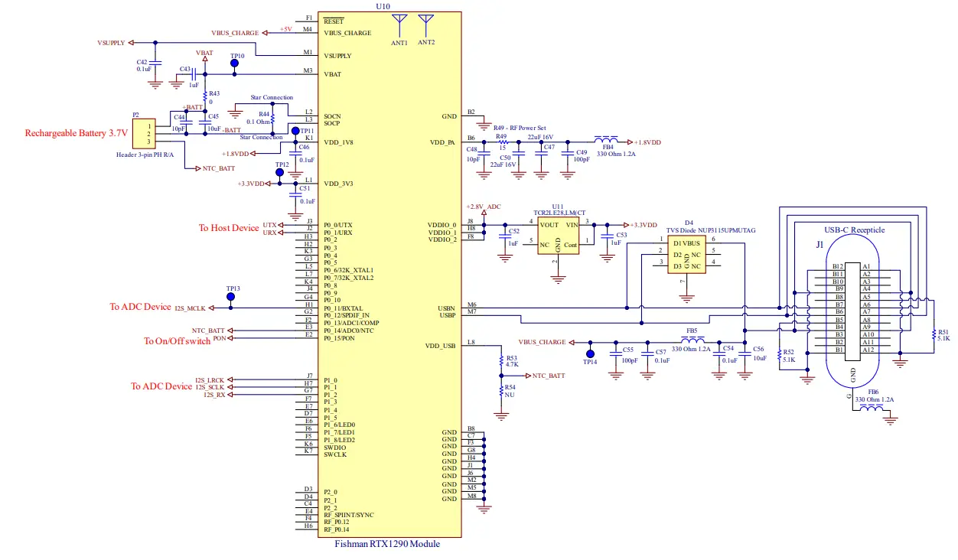Click the "Fishman RTX1290 Module" label
This screenshot has height=560, width=958.
pos(388,544)
